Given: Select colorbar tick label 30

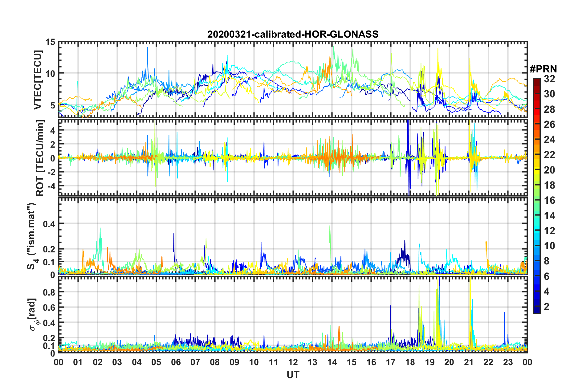Looking at the screenshot, I should tap(549, 94).
